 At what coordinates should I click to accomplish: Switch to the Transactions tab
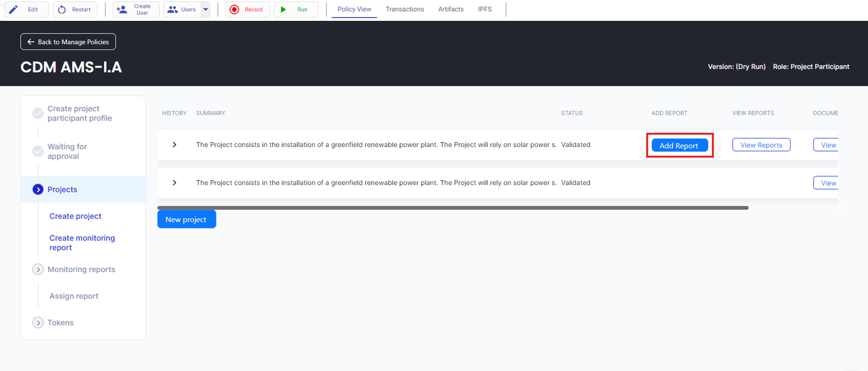(405, 9)
